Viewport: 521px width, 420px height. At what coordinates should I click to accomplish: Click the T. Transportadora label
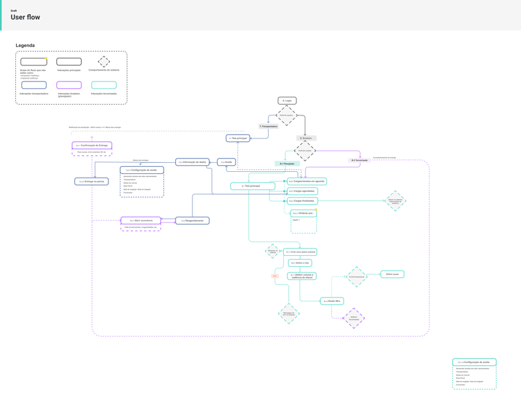(x=268, y=126)
